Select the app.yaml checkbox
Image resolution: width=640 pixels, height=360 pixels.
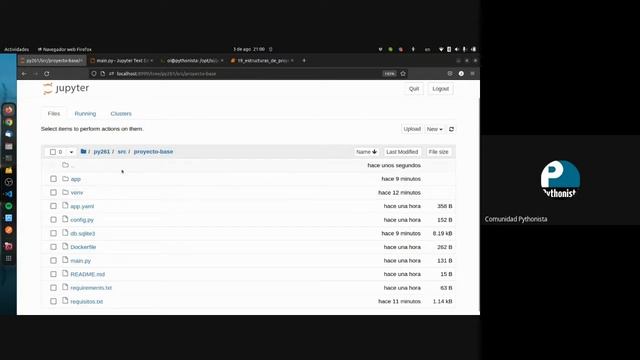pos(53,206)
